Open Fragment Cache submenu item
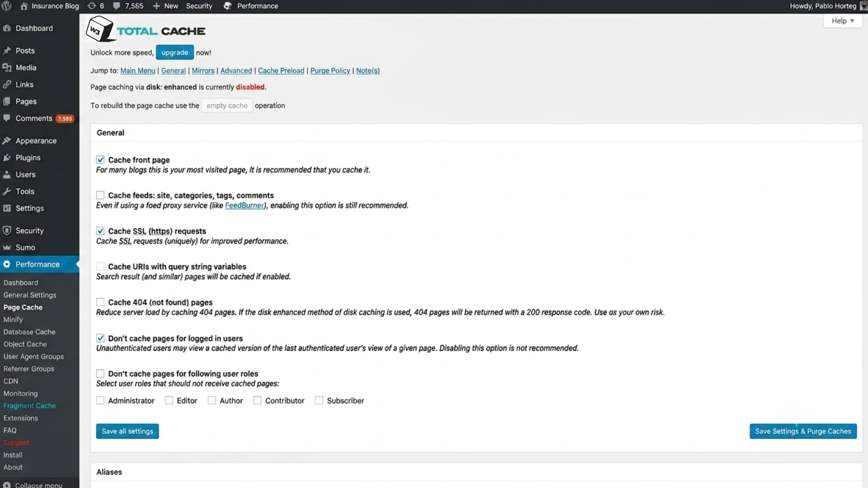 [29, 406]
